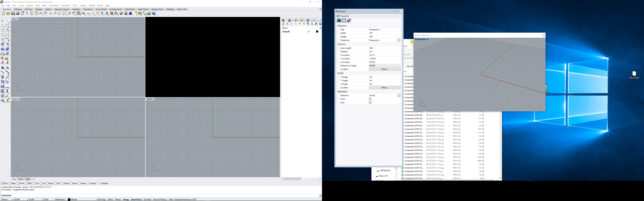The image size is (644, 201).
Task: Uncheck the wallpaper Show checkbox
Action: pyautogui.click(x=370, y=99)
